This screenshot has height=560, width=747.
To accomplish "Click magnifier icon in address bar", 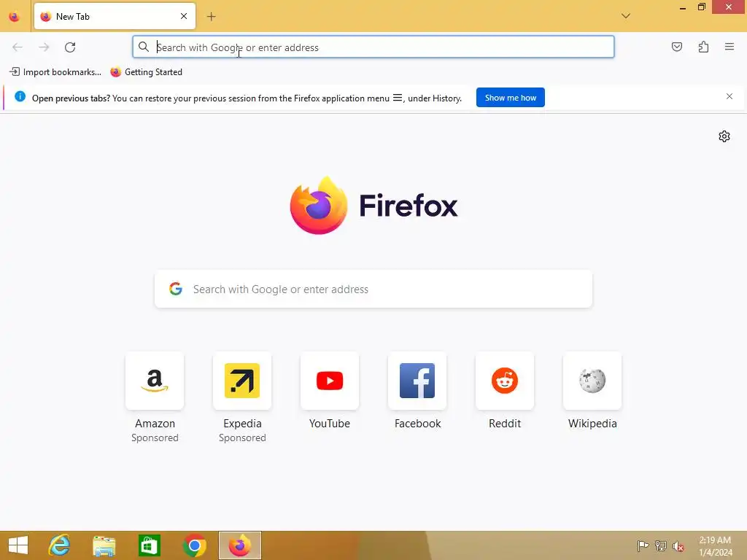I will 144,47.
